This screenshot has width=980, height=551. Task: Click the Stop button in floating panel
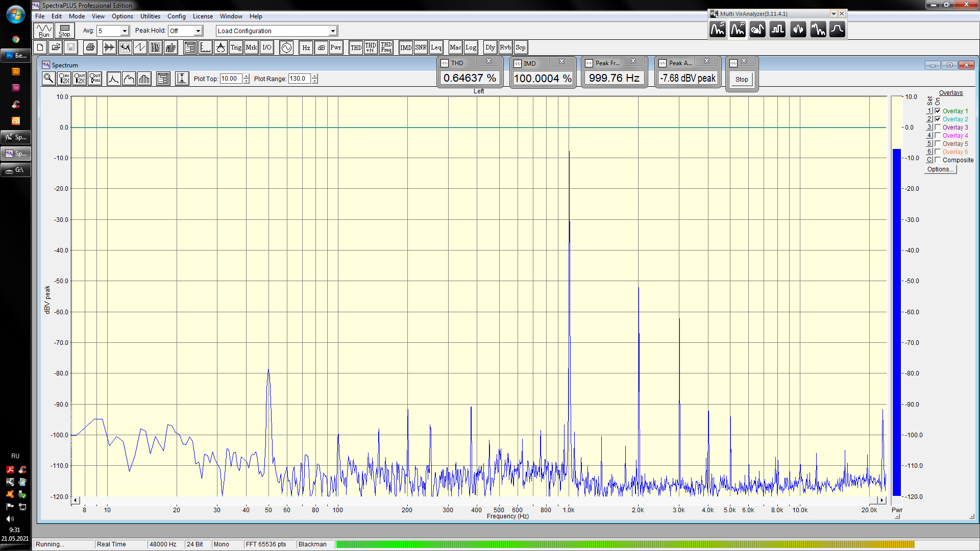tap(742, 79)
